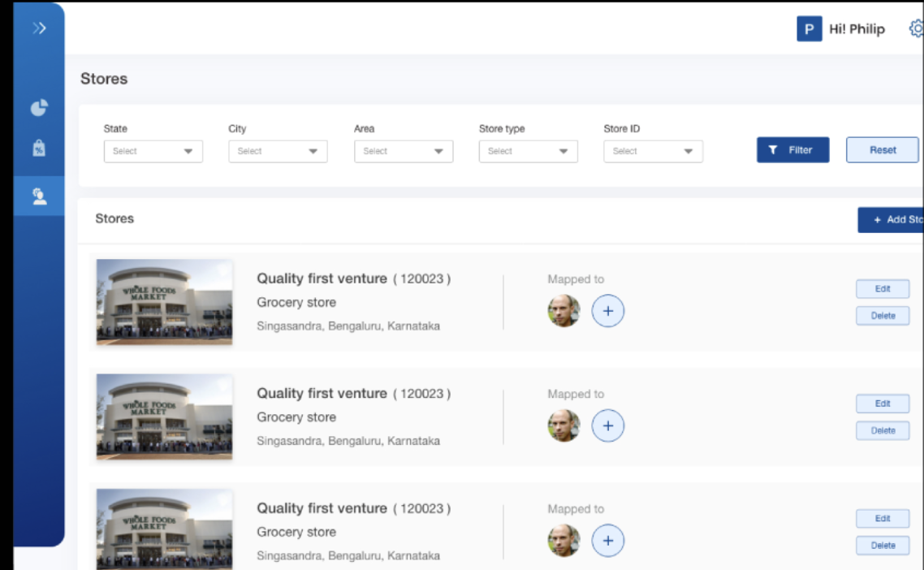The height and width of the screenshot is (570, 924).
Task: Open the Area dropdown
Action: [x=404, y=152]
